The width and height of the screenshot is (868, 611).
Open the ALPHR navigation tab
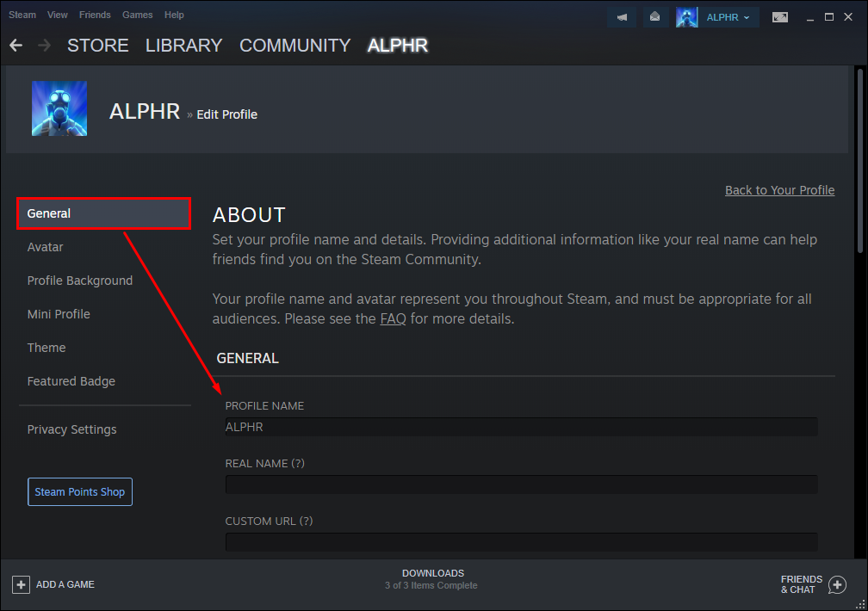pos(398,46)
